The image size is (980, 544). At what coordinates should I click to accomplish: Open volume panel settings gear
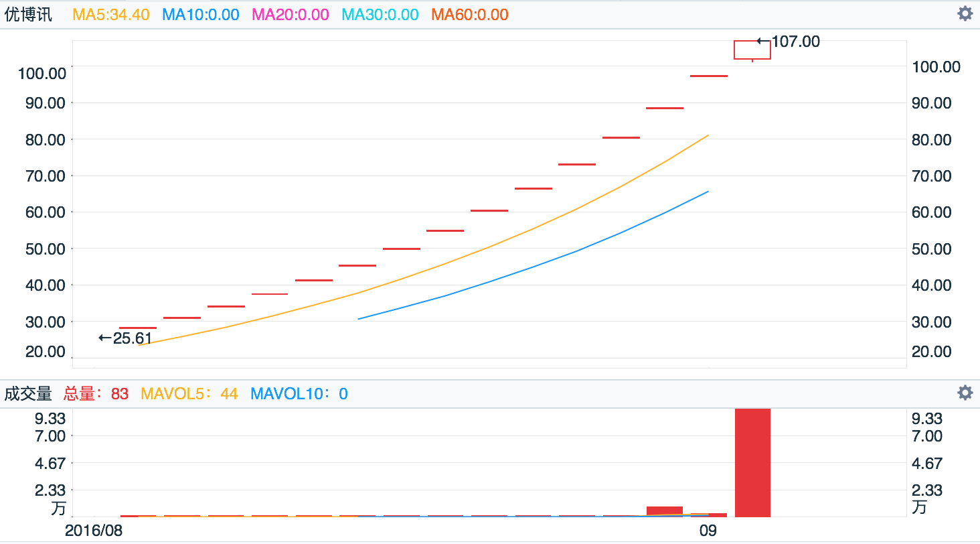click(965, 393)
